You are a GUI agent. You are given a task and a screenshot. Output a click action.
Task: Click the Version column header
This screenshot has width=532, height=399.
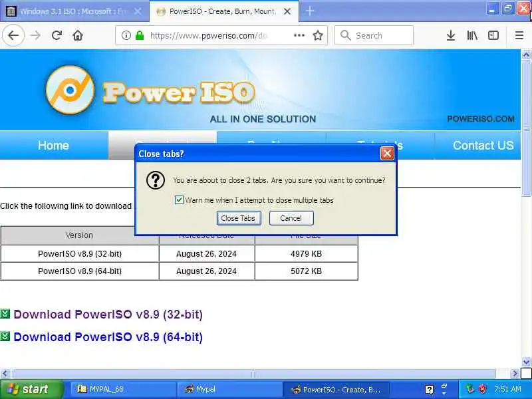79,235
